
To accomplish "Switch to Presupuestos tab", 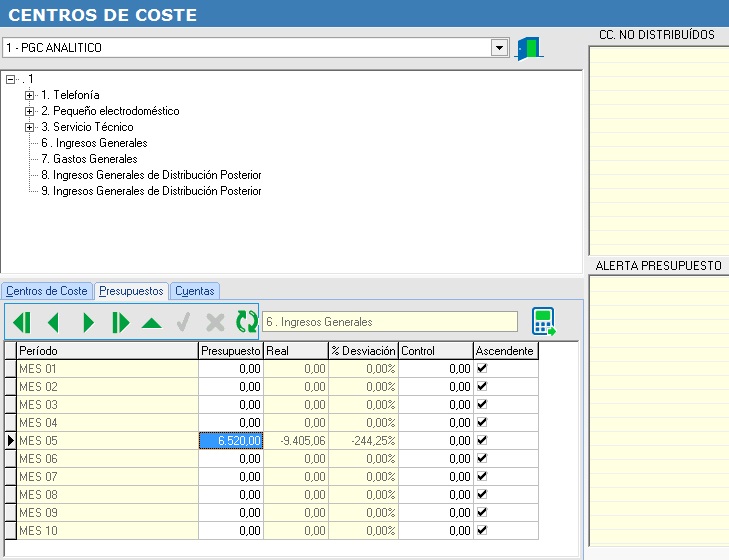I will click(131, 291).
